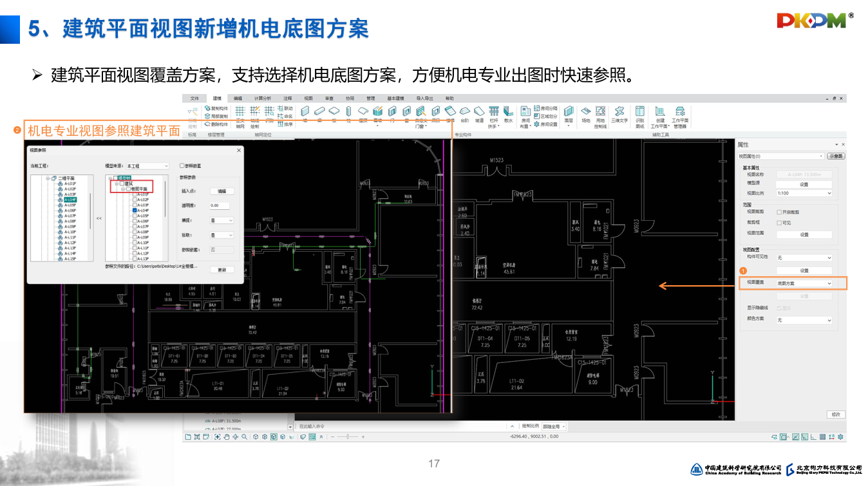Click the 识别图纸 drawing recognition tool
The height and width of the screenshot is (486, 868).
point(639,117)
